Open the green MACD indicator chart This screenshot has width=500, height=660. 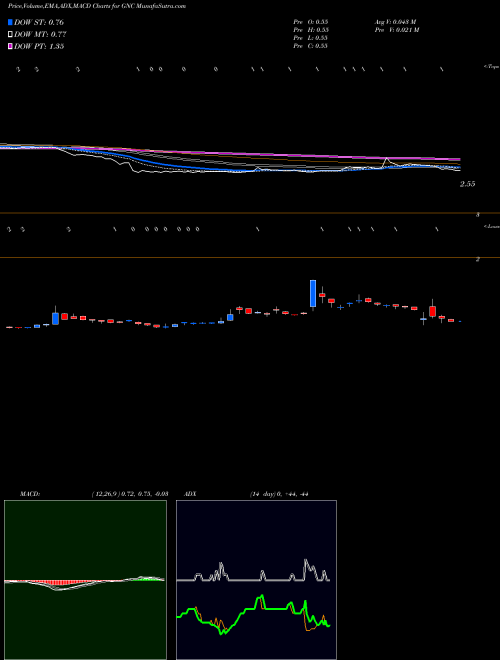[85, 580]
